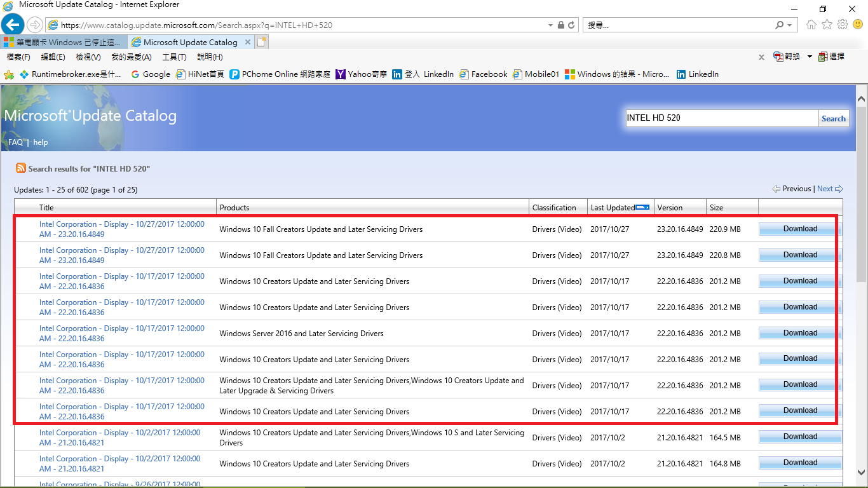Click the INTEL HD 520 catalog search field

[722, 118]
